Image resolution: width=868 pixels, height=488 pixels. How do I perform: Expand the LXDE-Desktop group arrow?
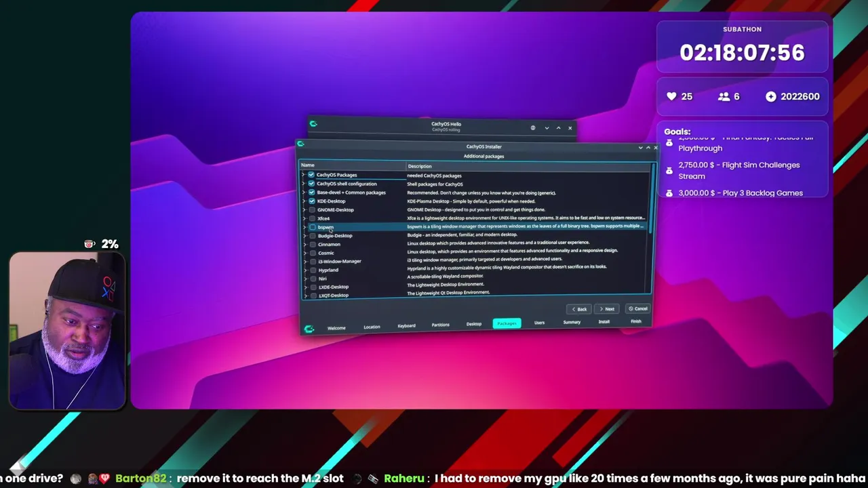305,287
